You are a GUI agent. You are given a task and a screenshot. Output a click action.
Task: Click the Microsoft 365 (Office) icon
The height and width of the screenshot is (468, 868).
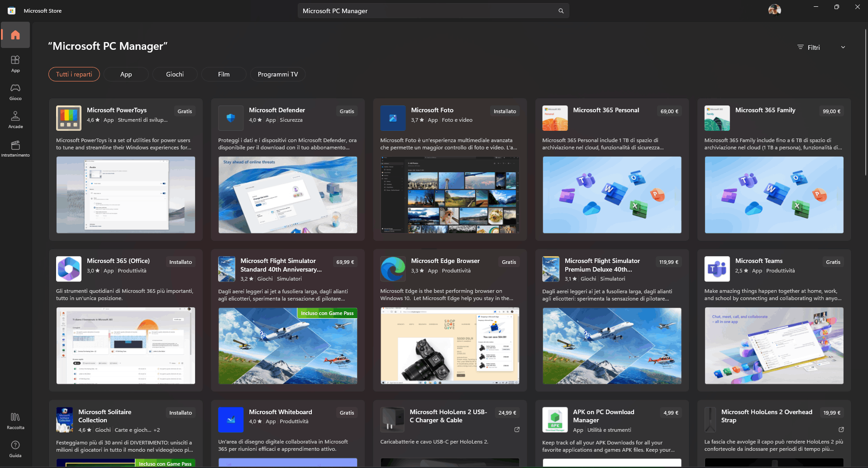tap(69, 269)
